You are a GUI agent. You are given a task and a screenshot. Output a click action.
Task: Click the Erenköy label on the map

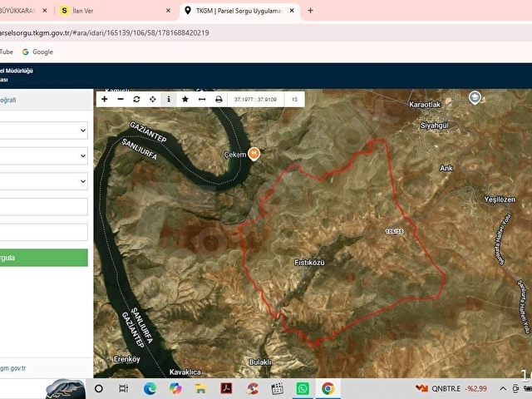126,359
